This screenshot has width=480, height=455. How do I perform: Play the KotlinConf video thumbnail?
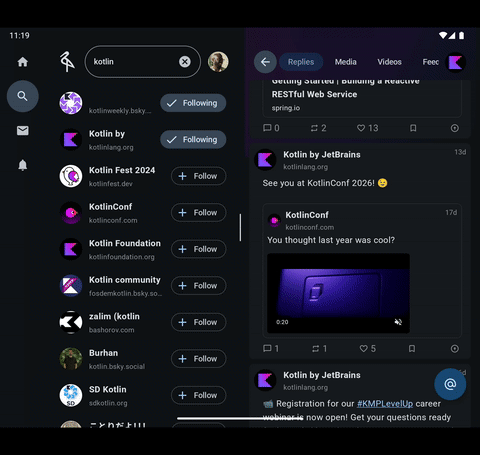338,293
